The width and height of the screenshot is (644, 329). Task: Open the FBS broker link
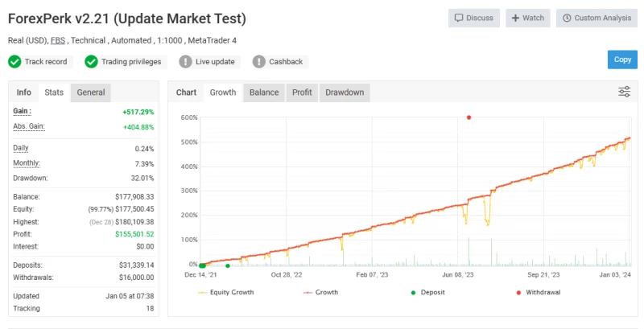(59, 40)
